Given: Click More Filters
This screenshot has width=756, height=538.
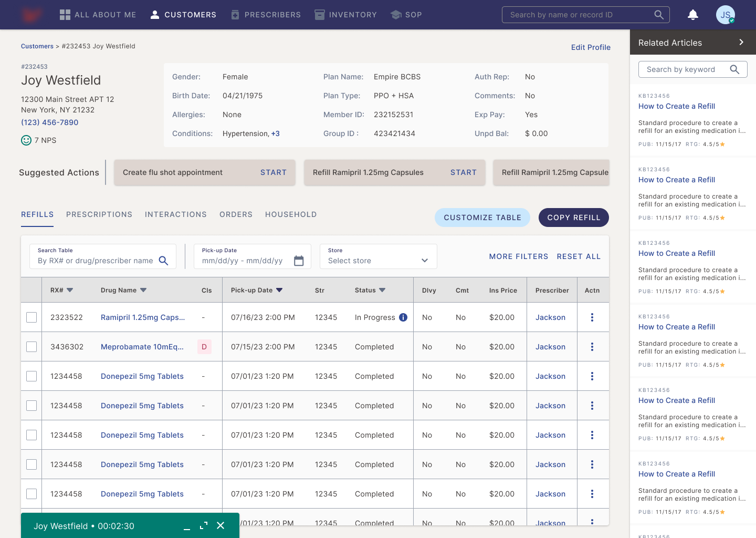Looking at the screenshot, I should (x=519, y=256).
